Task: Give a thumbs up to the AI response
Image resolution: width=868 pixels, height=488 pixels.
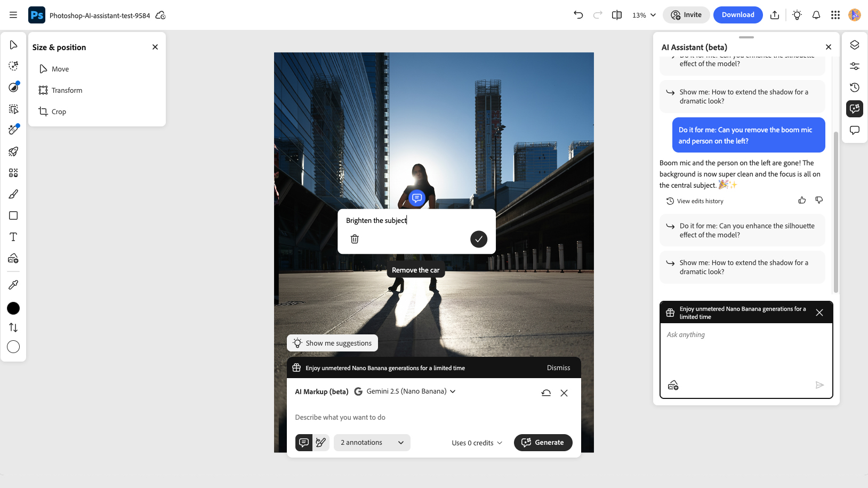Action: pos(802,200)
